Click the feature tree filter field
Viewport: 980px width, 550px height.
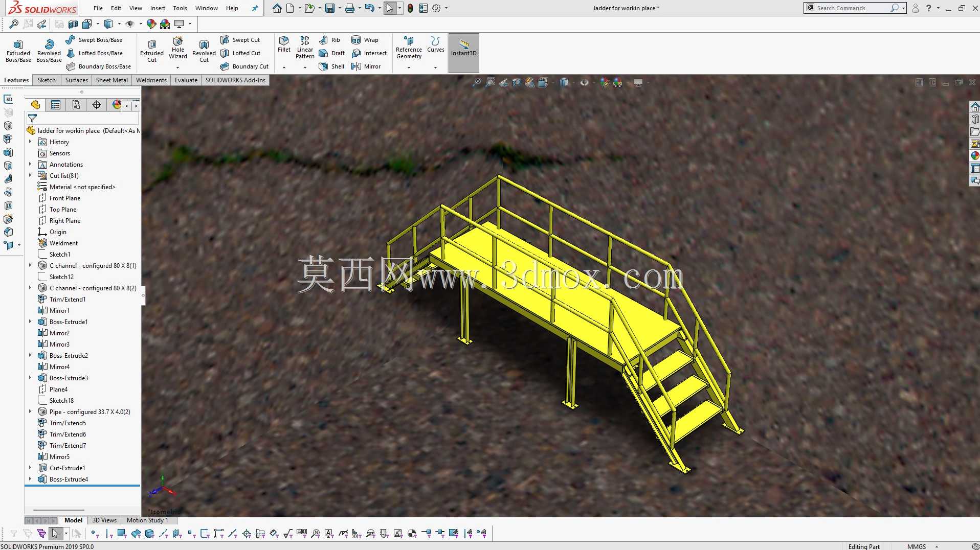coord(82,119)
